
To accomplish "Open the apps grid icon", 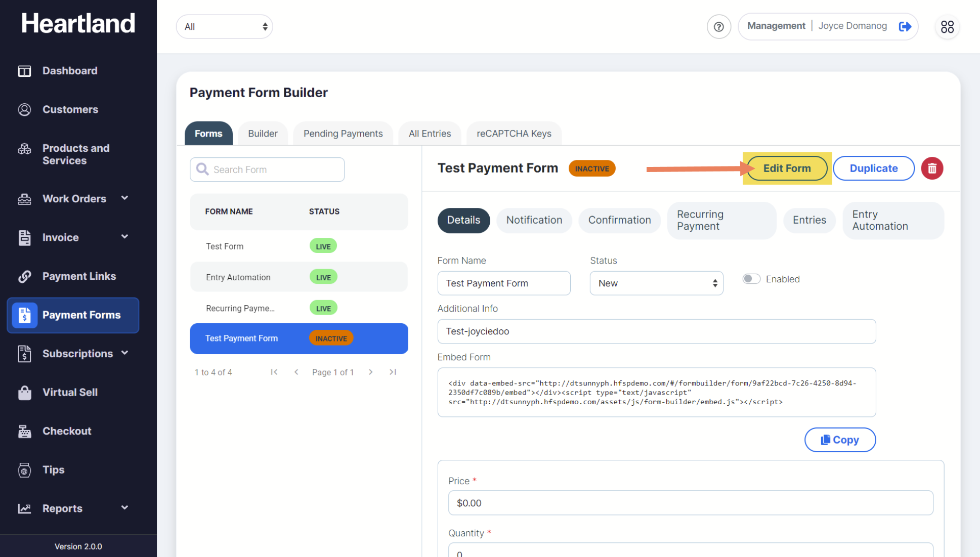I will [x=947, y=27].
